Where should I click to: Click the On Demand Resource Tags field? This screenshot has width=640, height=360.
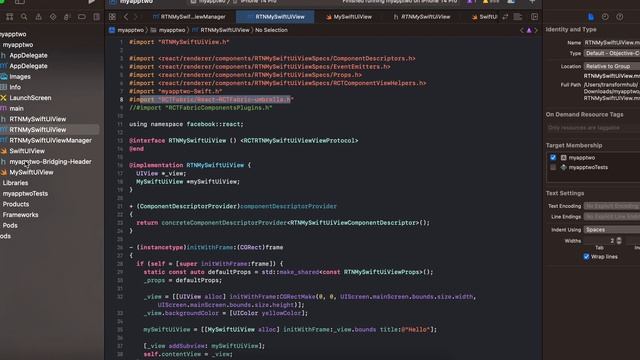point(593,128)
